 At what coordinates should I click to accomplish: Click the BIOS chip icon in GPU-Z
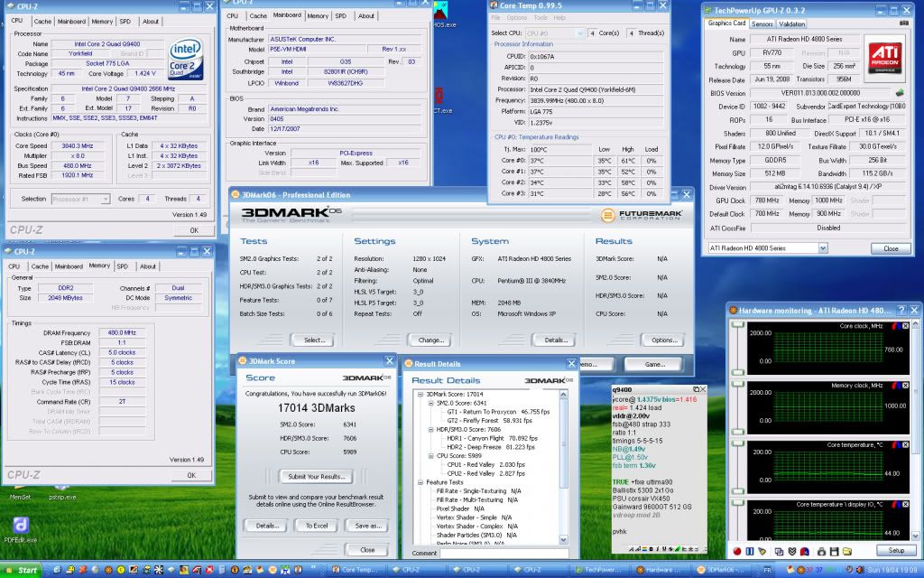click(899, 93)
